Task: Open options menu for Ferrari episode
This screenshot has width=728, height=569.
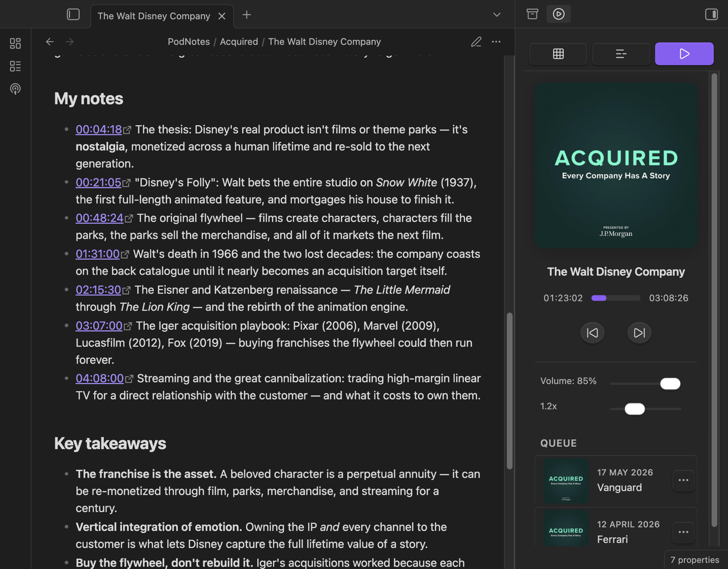Action: [x=683, y=532]
